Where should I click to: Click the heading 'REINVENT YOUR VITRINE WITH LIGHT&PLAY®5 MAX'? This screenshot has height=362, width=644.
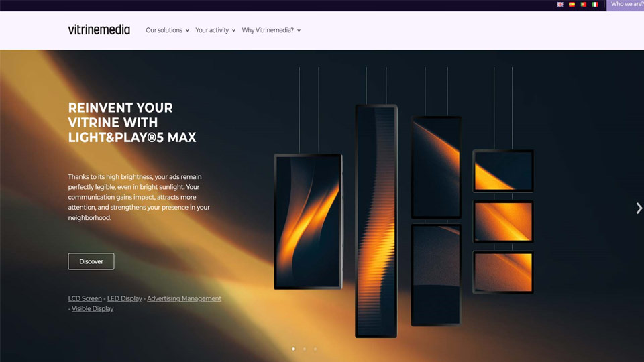pyautogui.click(x=132, y=122)
